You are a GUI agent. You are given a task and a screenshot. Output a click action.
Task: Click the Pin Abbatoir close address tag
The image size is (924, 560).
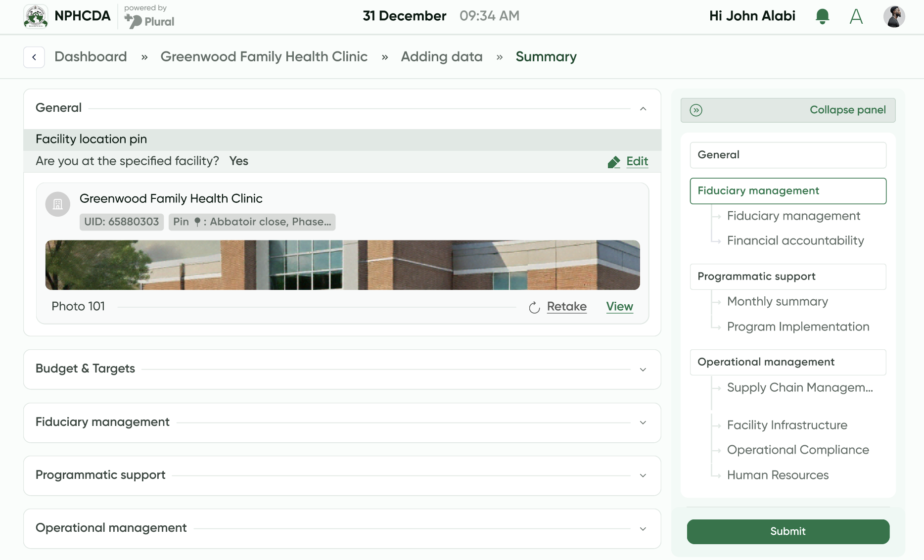252,222
